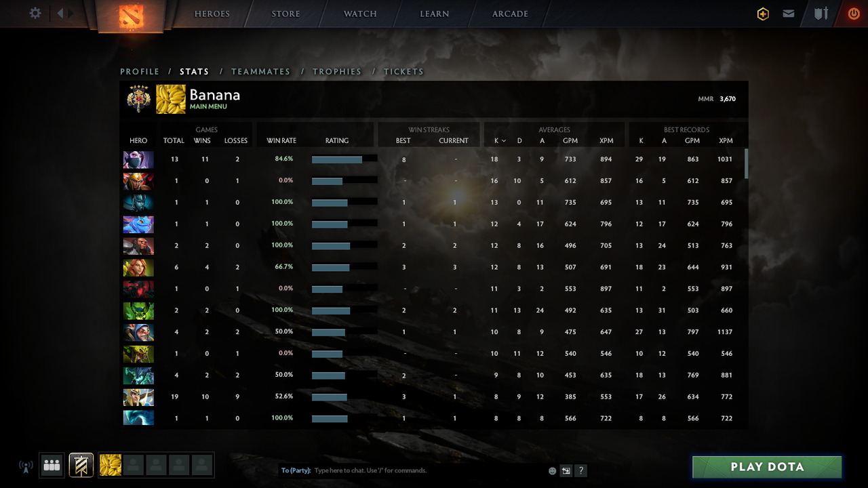Select Phantom Assassin portrait, 735 GPM row

click(138, 203)
